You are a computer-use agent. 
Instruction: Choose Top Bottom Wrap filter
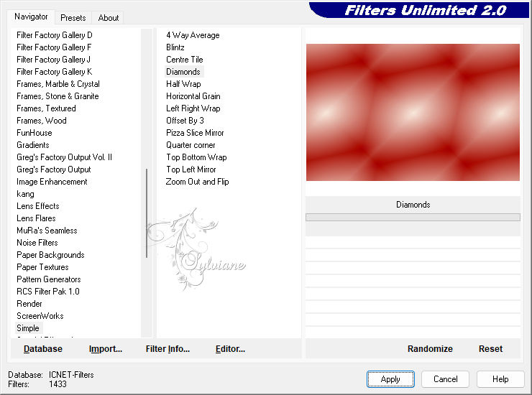(196, 157)
